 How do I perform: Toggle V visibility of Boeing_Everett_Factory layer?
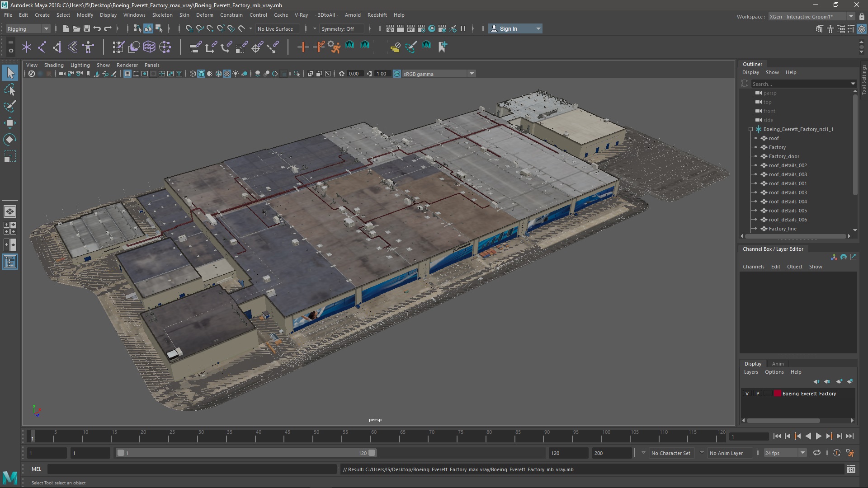(747, 394)
